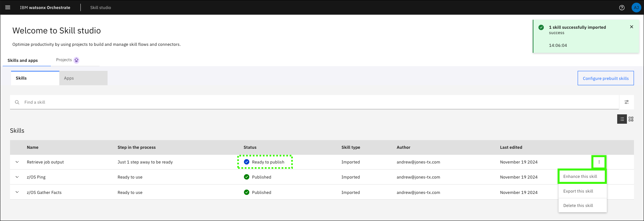Screen dimensions: 644x221
Task: Open the help question mark icon
Action: [622, 8]
